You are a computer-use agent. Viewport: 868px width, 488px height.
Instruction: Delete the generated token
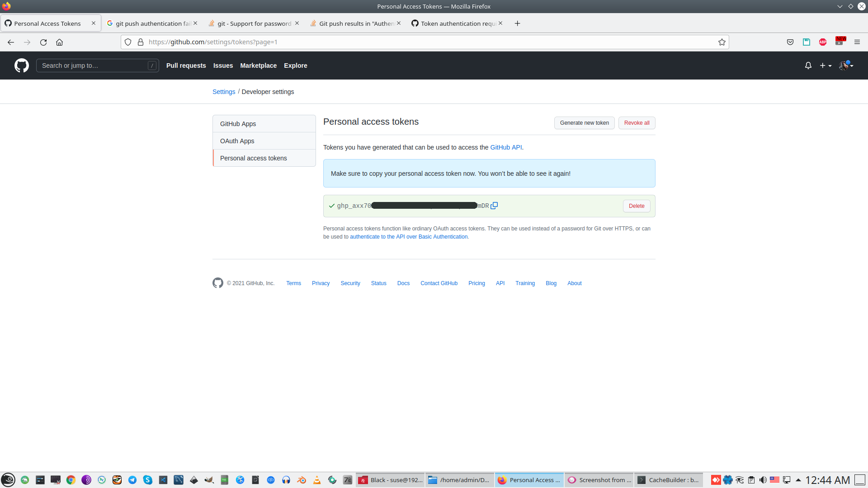637,206
